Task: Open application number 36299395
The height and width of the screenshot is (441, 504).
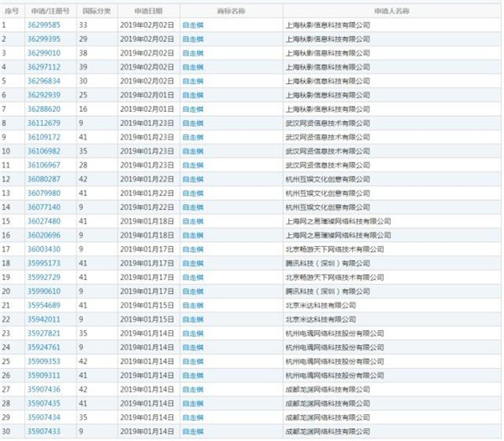Action: click(x=44, y=39)
